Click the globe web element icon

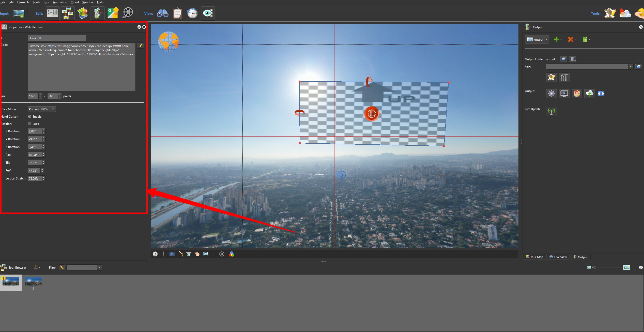pos(372,113)
